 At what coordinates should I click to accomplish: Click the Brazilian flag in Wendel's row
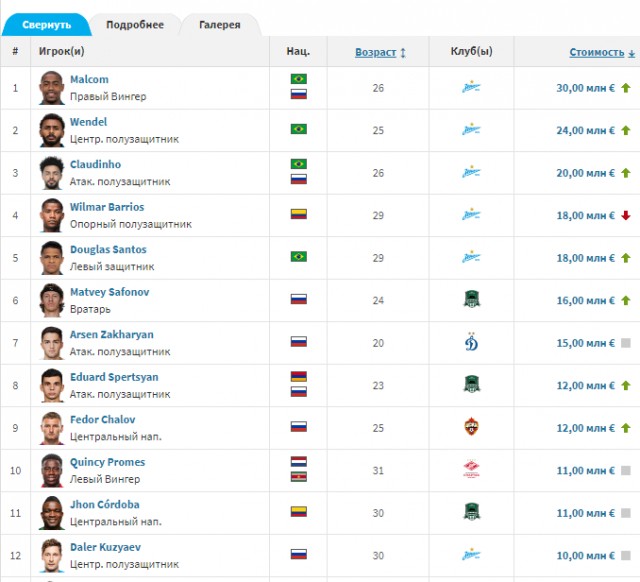click(x=299, y=129)
